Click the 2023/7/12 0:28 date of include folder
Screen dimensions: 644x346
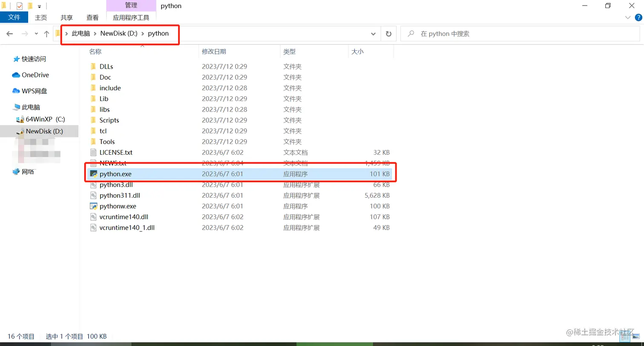pyautogui.click(x=224, y=88)
